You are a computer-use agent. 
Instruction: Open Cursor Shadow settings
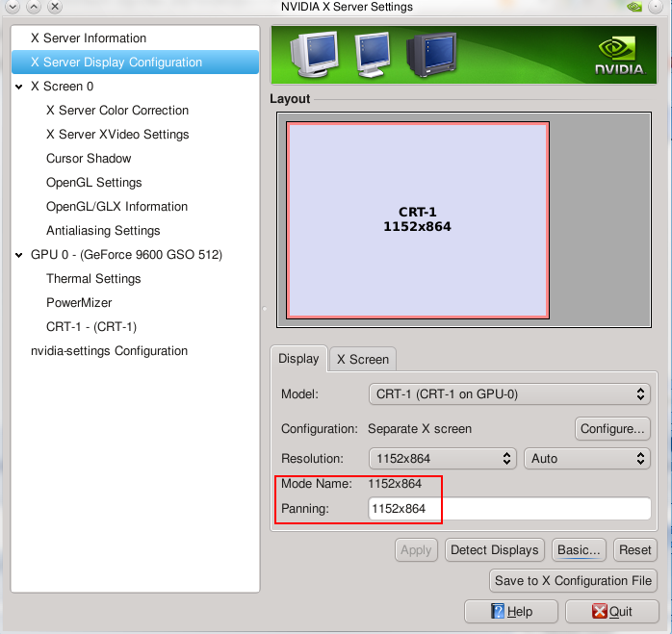[x=89, y=159]
